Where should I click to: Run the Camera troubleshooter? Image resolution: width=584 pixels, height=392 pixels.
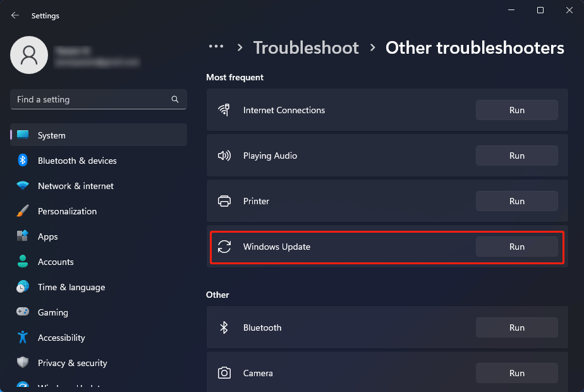[x=516, y=373]
